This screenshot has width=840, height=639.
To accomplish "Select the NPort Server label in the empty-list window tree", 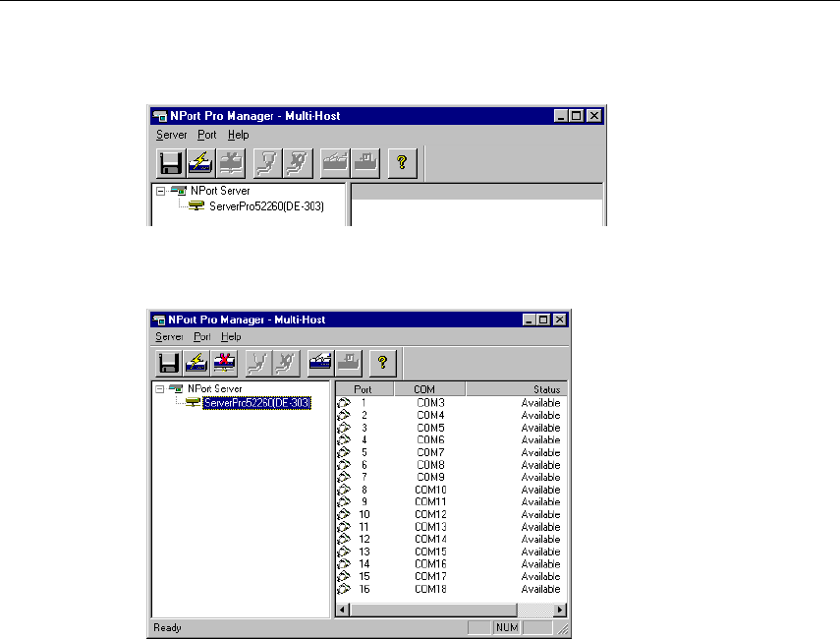I will pos(220,191).
